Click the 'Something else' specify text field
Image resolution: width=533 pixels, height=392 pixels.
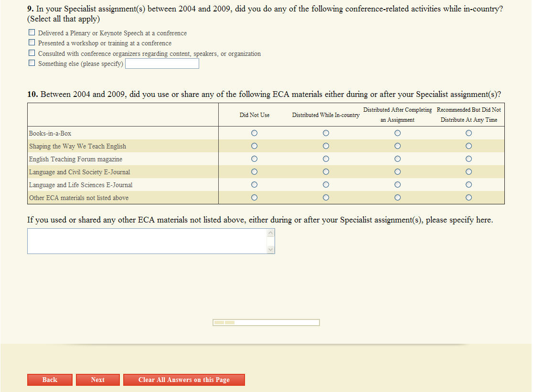(x=162, y=64)
